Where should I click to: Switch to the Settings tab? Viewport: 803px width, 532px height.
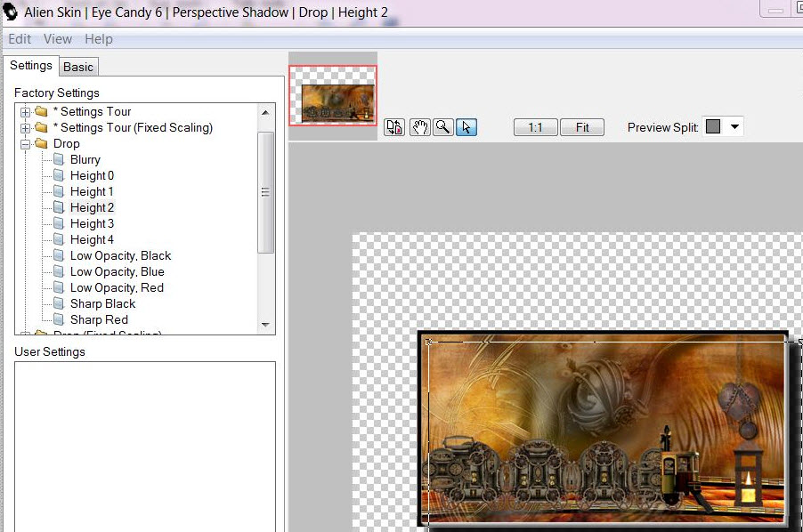(x=31, y=66)
